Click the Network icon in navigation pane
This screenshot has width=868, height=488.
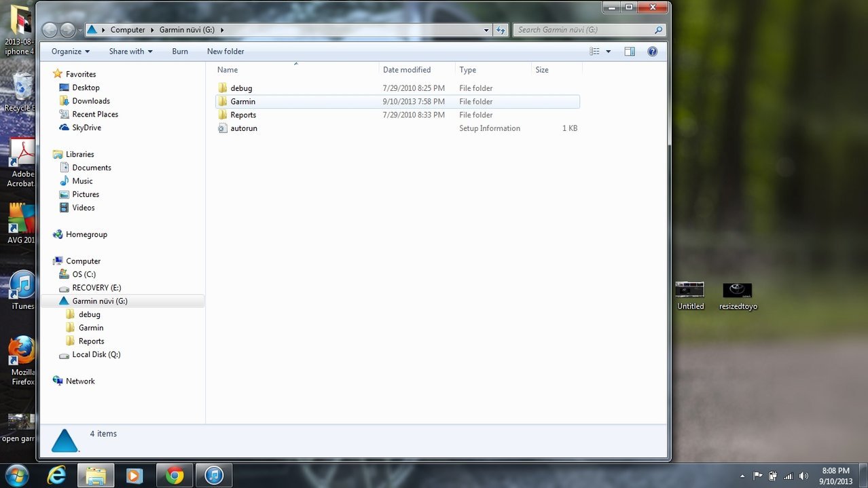58,381
